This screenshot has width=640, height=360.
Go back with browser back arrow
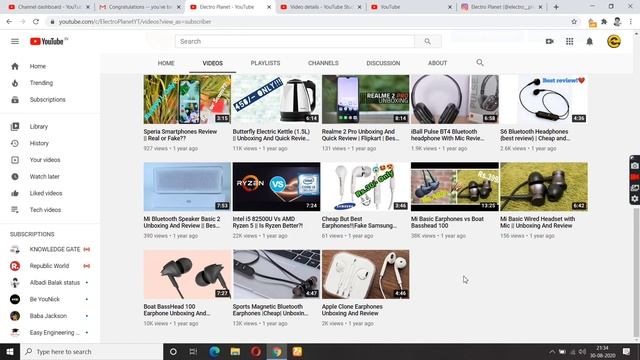coord(9,22)
